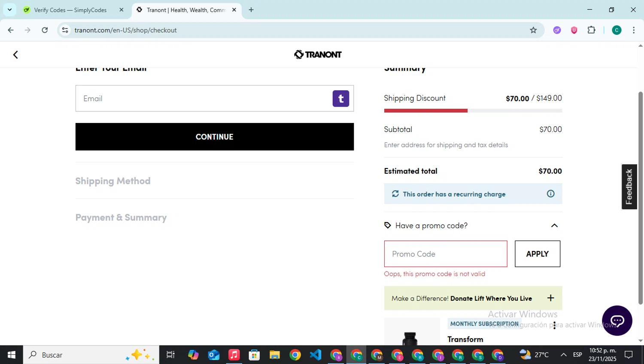The image size is (644, 364).
Task: Switch to the Tranont tab
Action: (186, 10)
